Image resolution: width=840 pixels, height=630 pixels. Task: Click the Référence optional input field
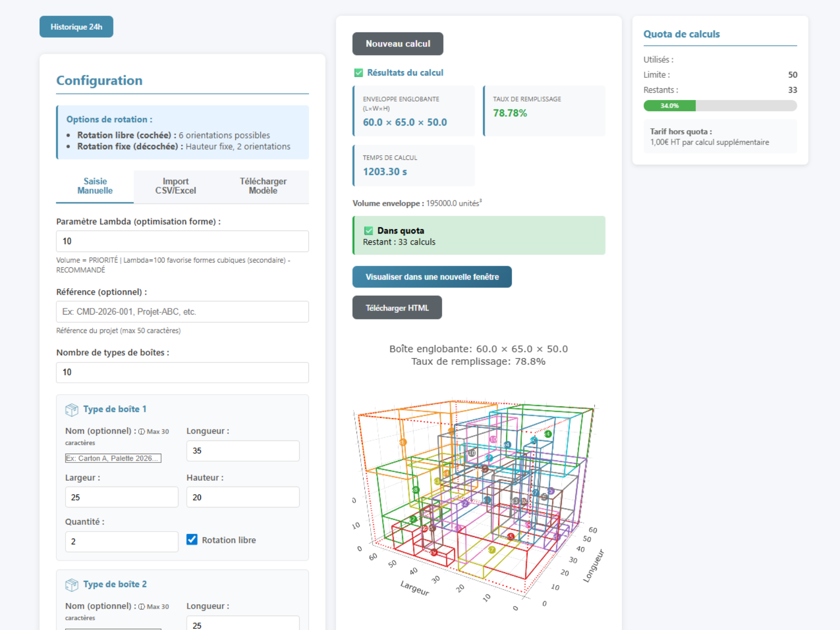182,311
